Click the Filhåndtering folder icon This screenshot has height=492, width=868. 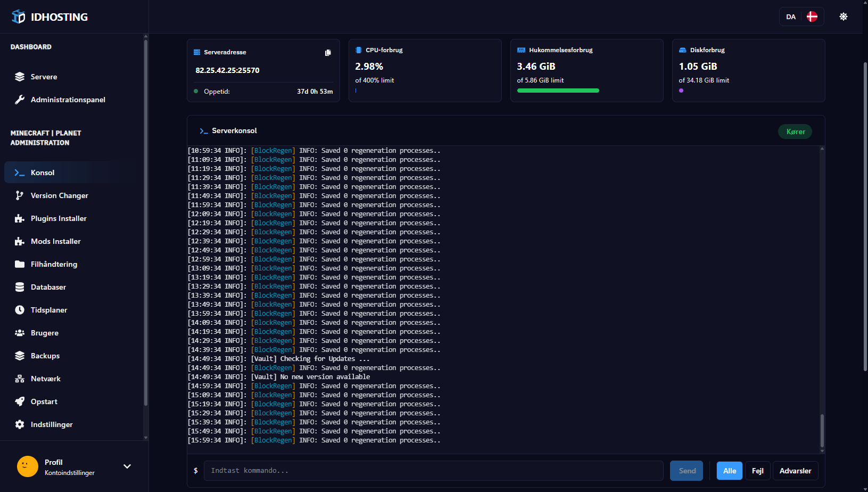pos(20,264)
